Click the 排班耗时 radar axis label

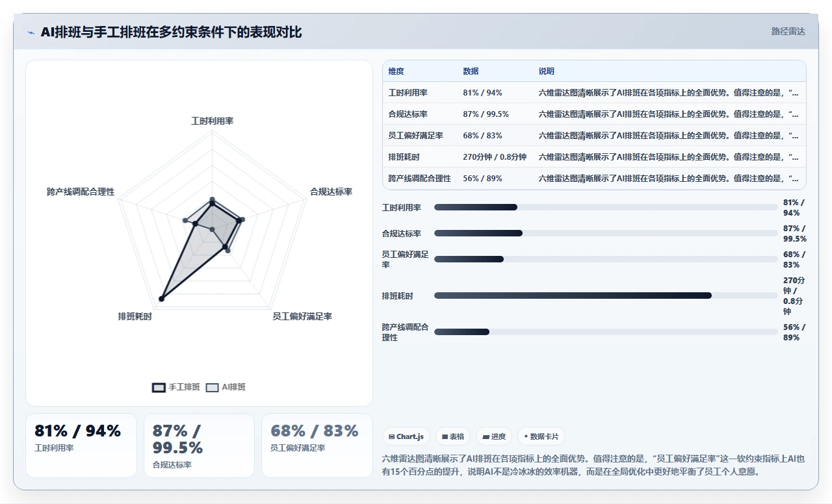pos(135,316)
